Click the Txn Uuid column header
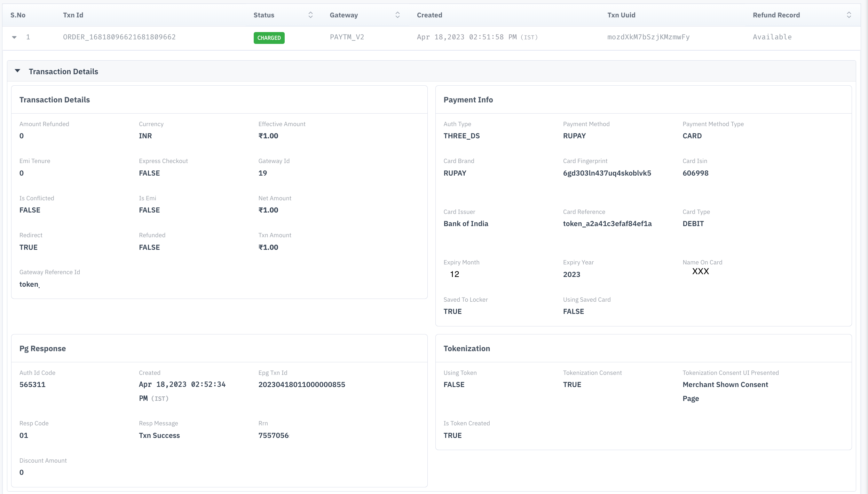The image size is (868, 494). (x=621, y=15)
